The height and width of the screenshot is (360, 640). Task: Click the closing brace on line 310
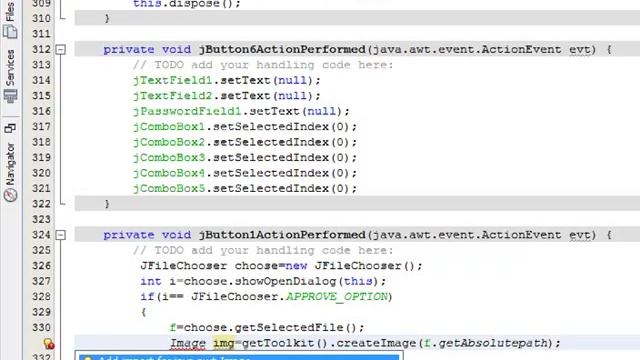[107, 18]
